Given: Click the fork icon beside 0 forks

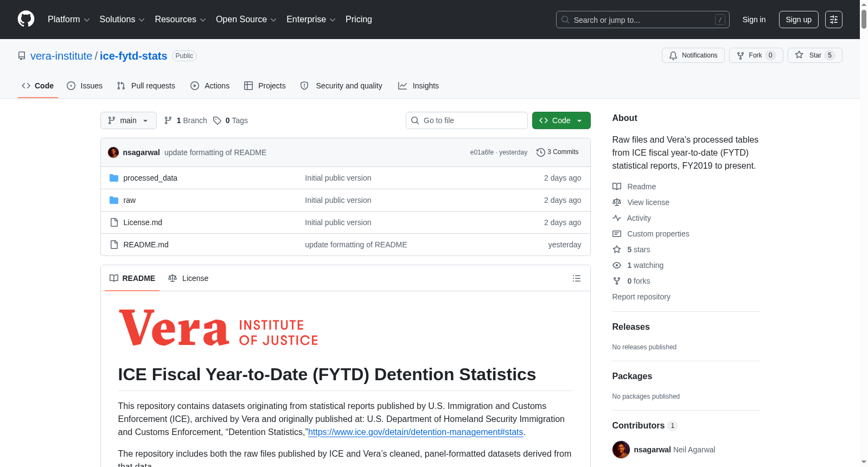Looking at the screenshot, I should (617, 281).
